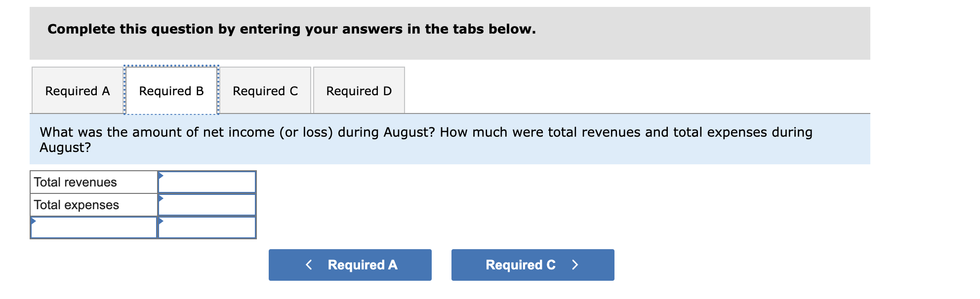Screen dimensions: 980x299
Task: Open the Required C tab
Action: pos(265,91)
